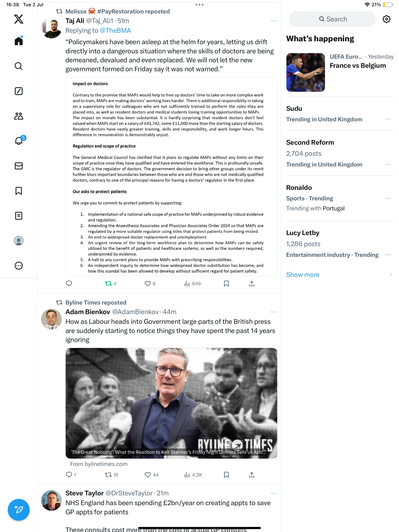399x532 pixels.
Task: Expand trends with Show more chevron
Action: click(391, 275)
